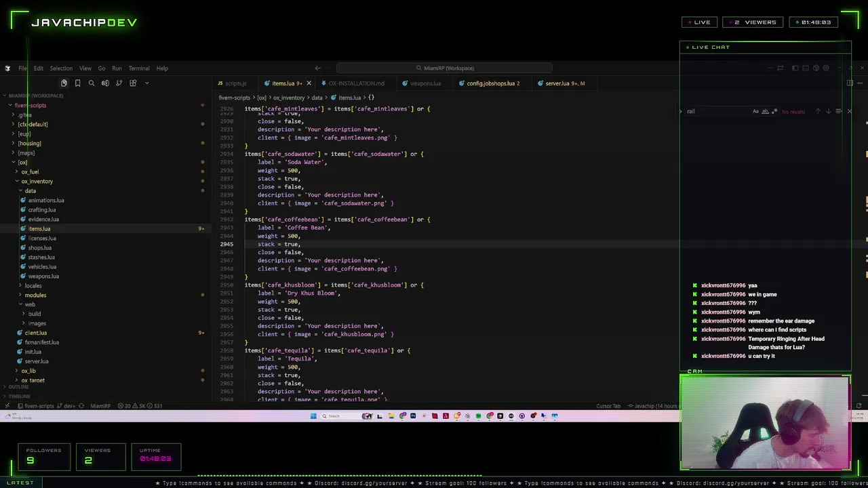Expand additional views chevron in activity bar
Viewport: 868px width, 488px height.
[x=147, y=83]
